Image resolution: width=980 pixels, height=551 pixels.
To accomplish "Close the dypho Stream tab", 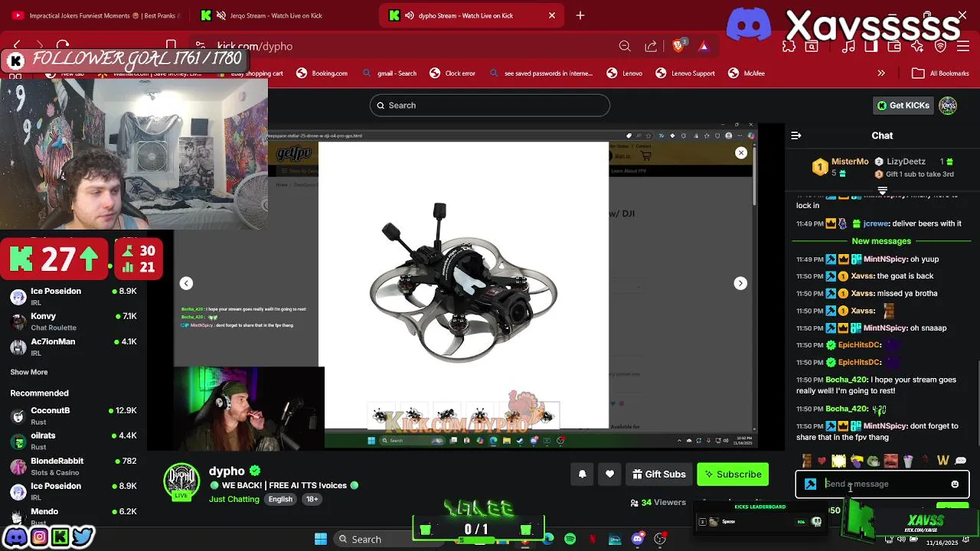I will tap(552, 15).
